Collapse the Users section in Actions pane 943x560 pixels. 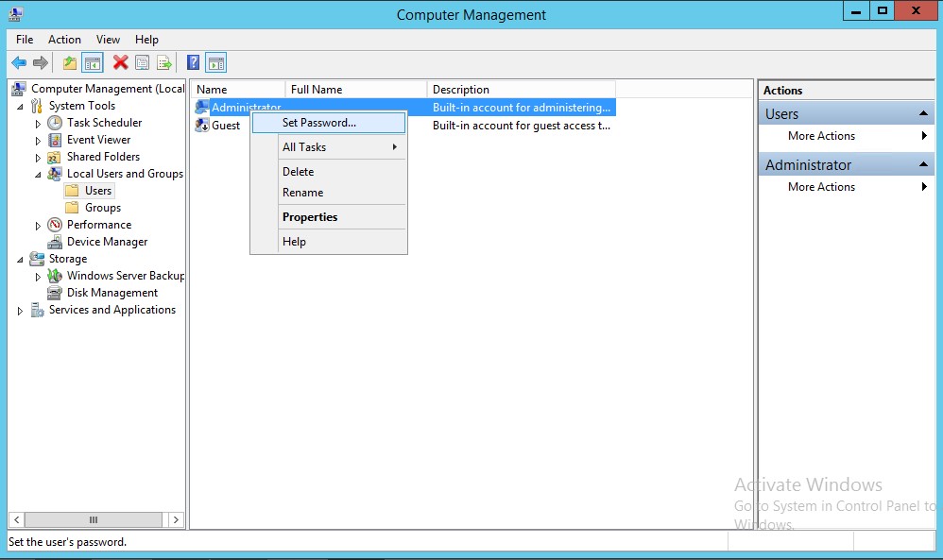point(923,114)
